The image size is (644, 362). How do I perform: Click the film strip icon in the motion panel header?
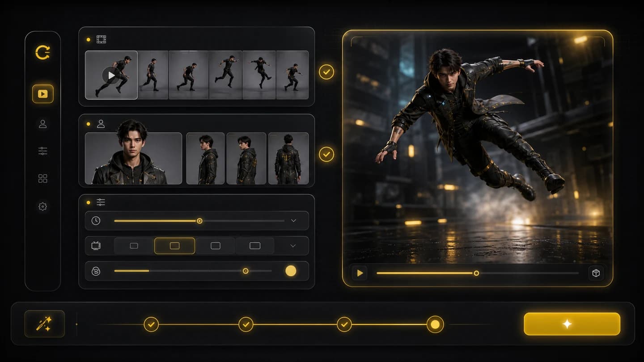point(101,40)
